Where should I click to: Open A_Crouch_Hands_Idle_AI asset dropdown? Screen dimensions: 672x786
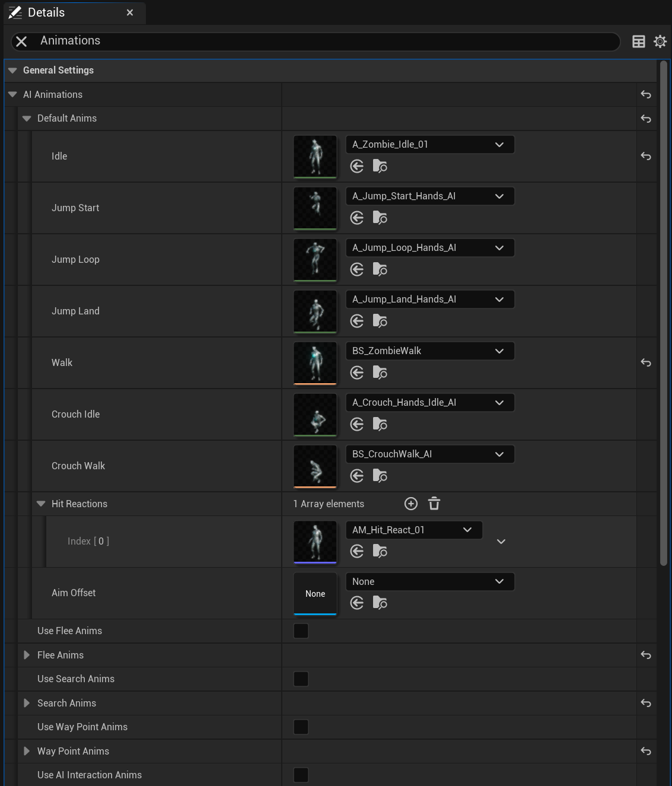tap(430, 403)
